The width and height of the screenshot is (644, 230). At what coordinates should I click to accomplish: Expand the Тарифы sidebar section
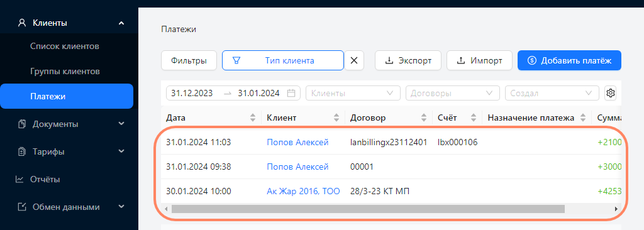(x=69, y=152)
